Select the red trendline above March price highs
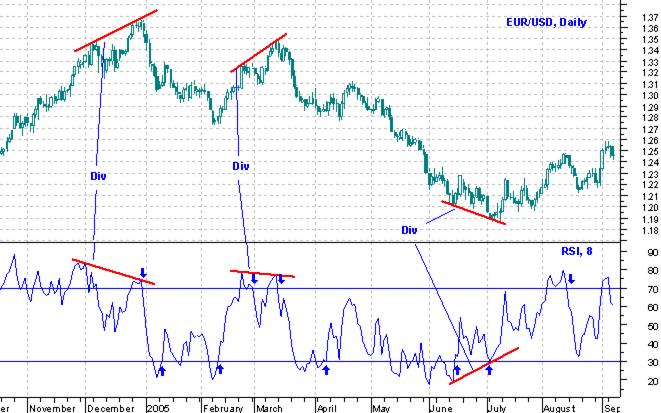Viewport: 661px width, 413px height. tap(259, 52)
